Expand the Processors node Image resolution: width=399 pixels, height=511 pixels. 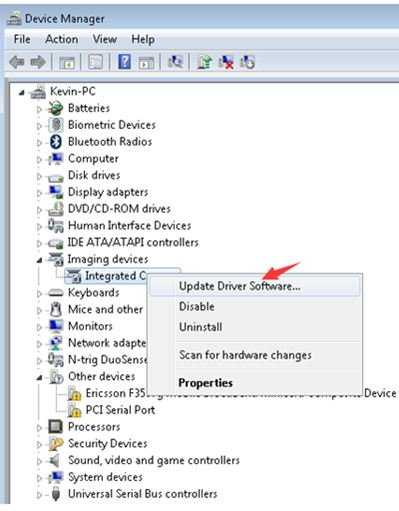pos(39,428)
